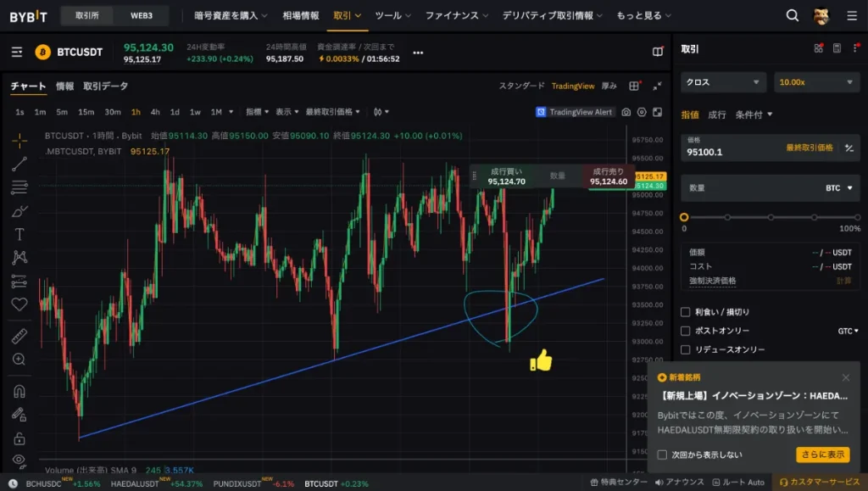This screenshot has width=868, height=491.
Task: Open the ツール menu
Action: pos(393,15)
